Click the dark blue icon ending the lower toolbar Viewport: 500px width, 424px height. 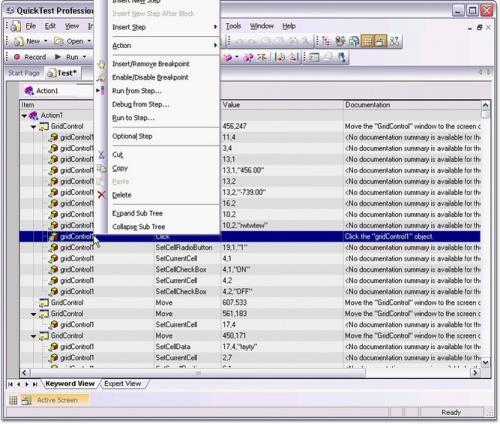click(341, 57)
